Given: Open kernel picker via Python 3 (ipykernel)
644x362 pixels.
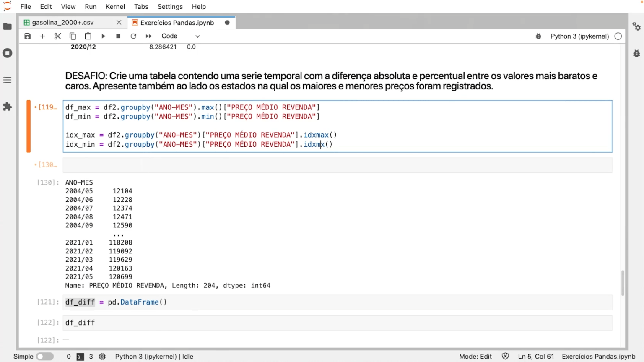Looking at the screenshot, I should click(x=579, y=36).
